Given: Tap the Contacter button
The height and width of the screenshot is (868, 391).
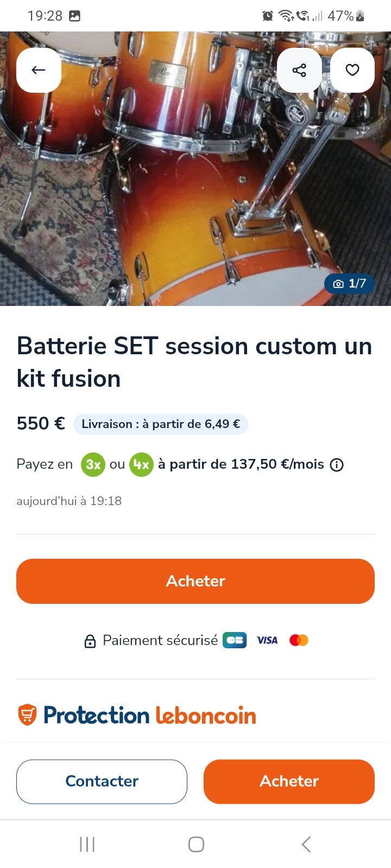Looking at the screenshot, I should tap(102, 781).
